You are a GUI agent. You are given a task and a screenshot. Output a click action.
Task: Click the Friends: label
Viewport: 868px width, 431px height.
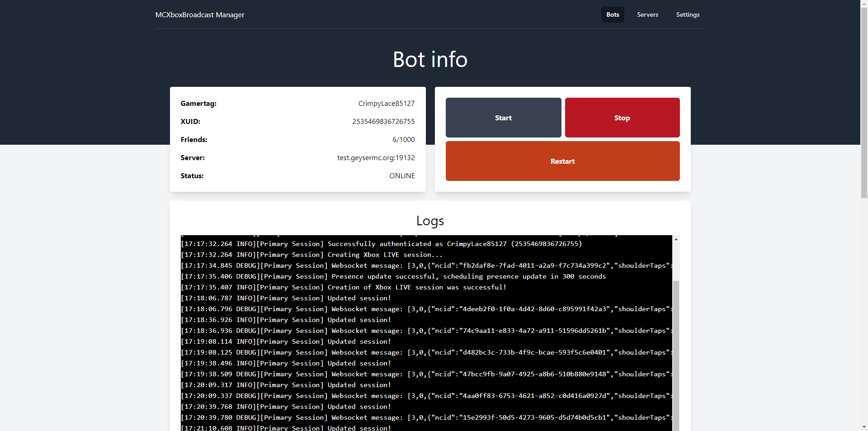pyautogui.click(x=194, y=140)
